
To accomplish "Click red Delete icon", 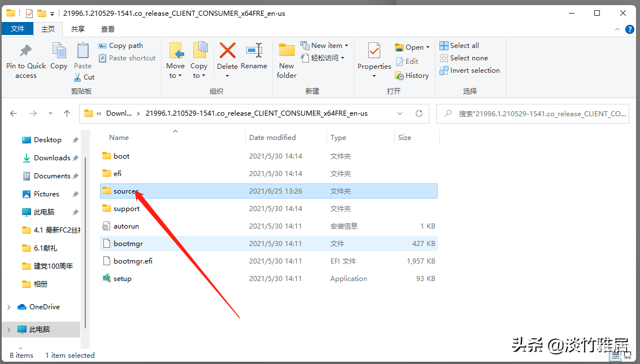I will tap(227, 51).
